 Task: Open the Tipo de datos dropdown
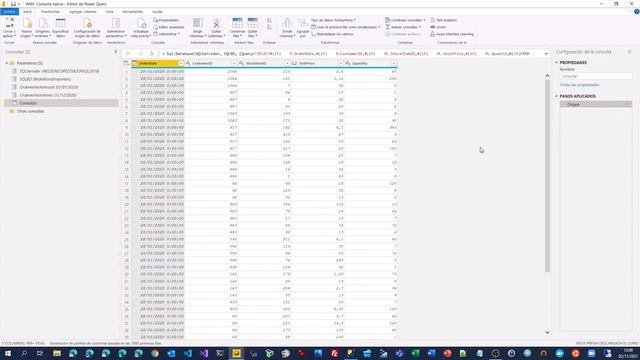pos(333,20)
